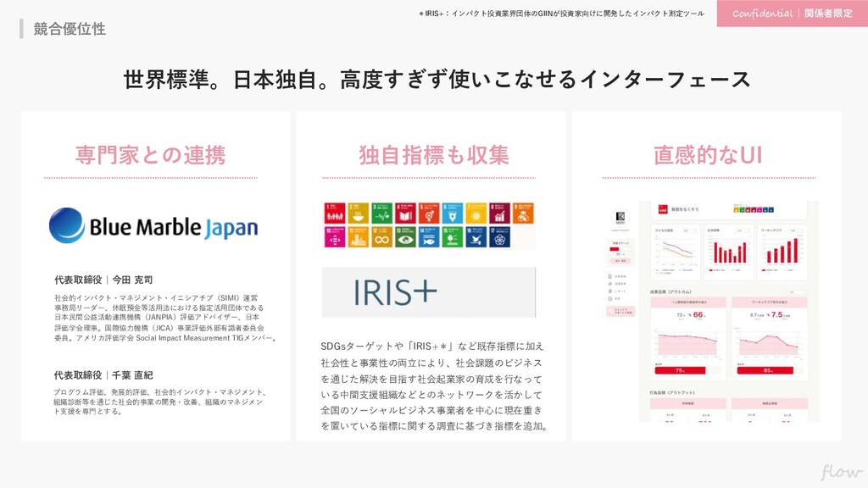868x488 pixels.
Task: Click the small red progress bar in dashboard sidebar
Action: [615, 250]
